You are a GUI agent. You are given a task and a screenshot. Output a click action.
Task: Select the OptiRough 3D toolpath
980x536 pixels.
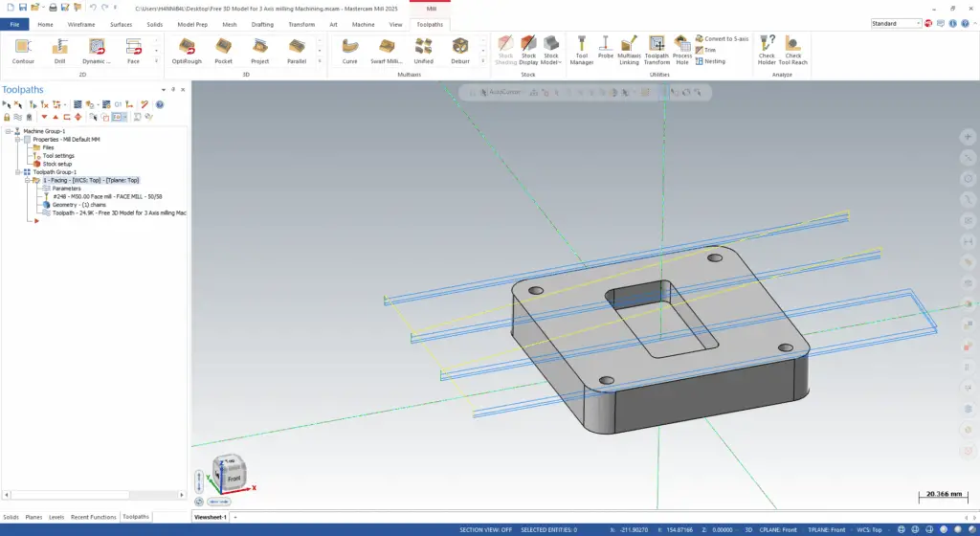(x=187, y=52)
